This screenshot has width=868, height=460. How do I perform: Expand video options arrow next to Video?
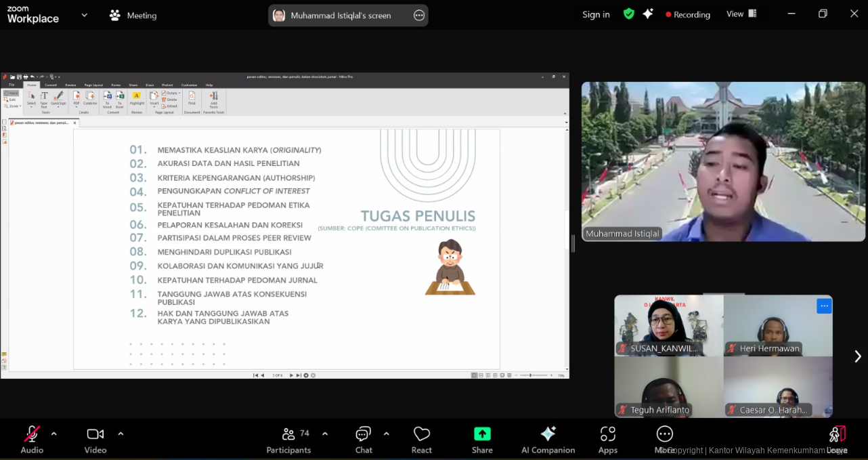[121, 434]
